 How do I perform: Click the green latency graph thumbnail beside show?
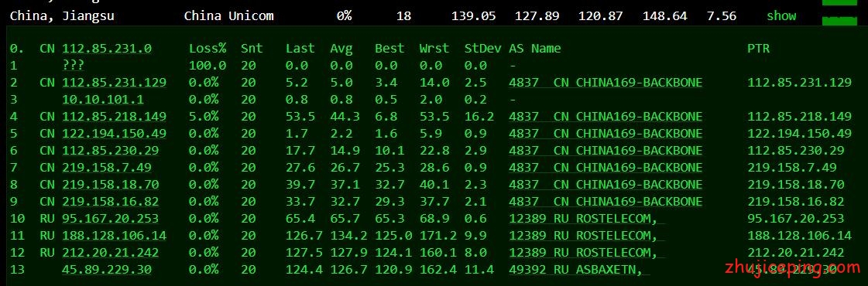(x=840, y=21)
